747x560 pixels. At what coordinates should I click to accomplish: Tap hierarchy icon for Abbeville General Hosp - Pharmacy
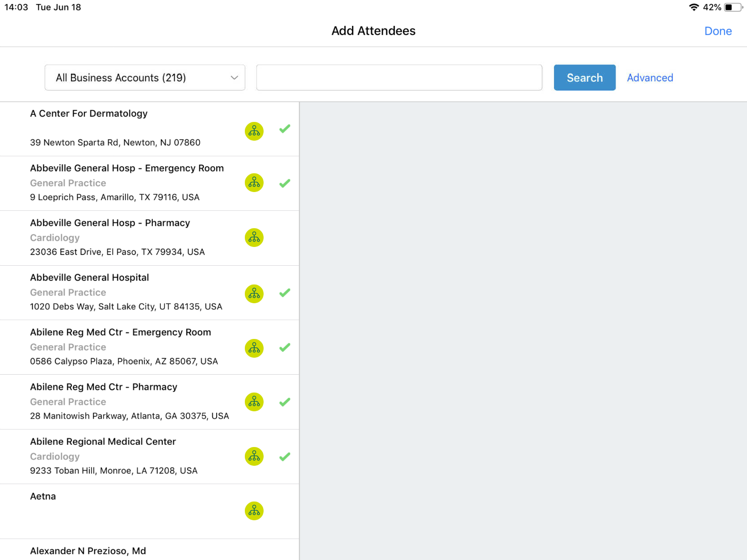(x=254, y=238)
